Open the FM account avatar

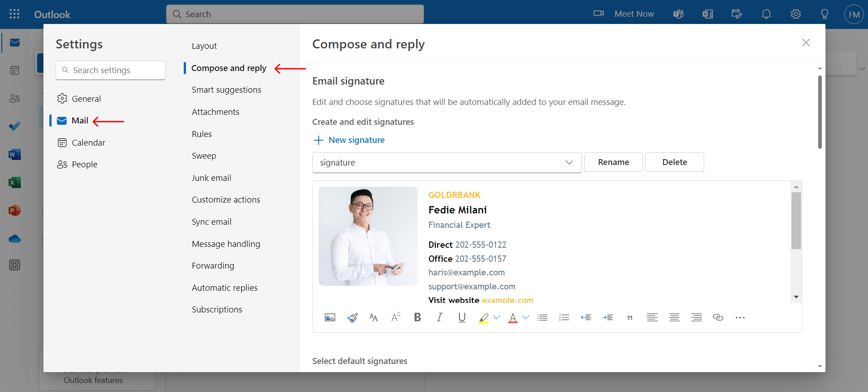point(854,14)
